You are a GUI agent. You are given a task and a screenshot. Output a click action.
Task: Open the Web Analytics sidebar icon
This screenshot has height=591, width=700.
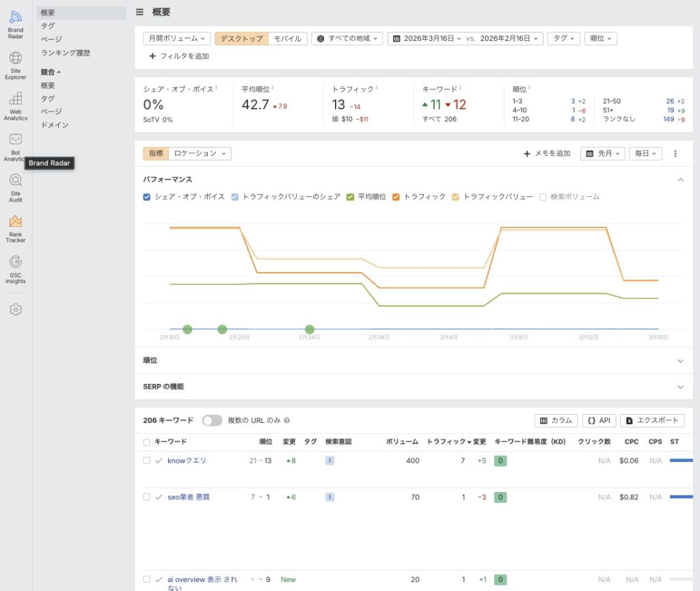click(15, 105)
